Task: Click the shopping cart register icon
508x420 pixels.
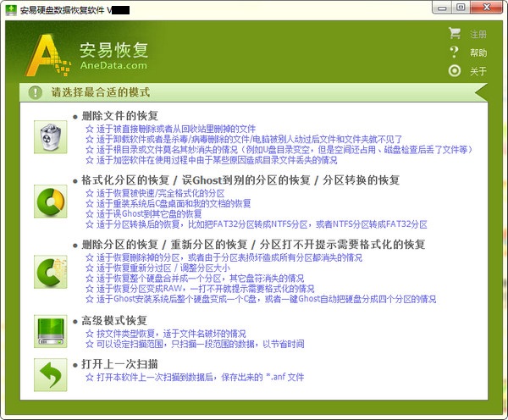Action: [455, 33]
